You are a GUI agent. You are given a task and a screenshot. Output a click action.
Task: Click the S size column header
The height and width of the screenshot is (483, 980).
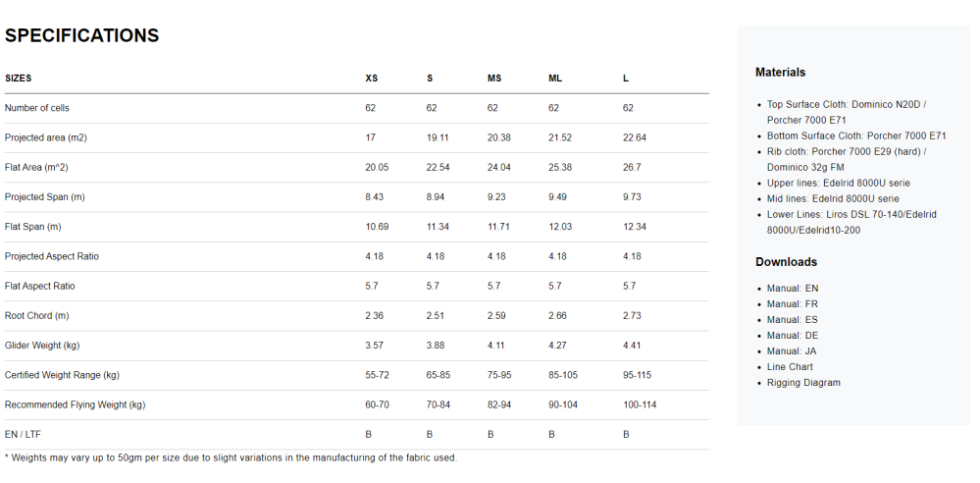click(430, 79)
